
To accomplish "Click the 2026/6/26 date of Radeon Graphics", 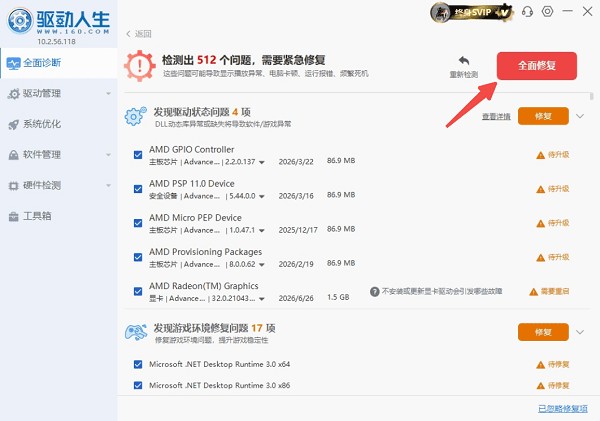I will pos(296,299).
